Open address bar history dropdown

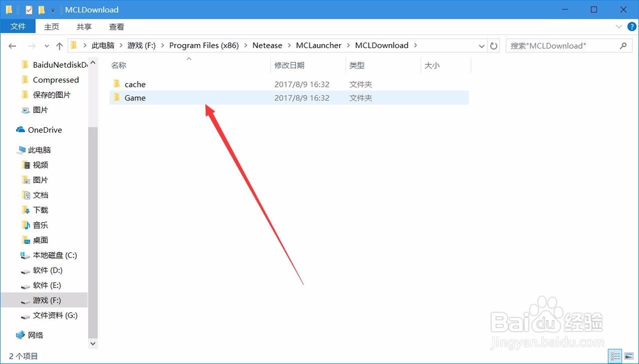482,46
